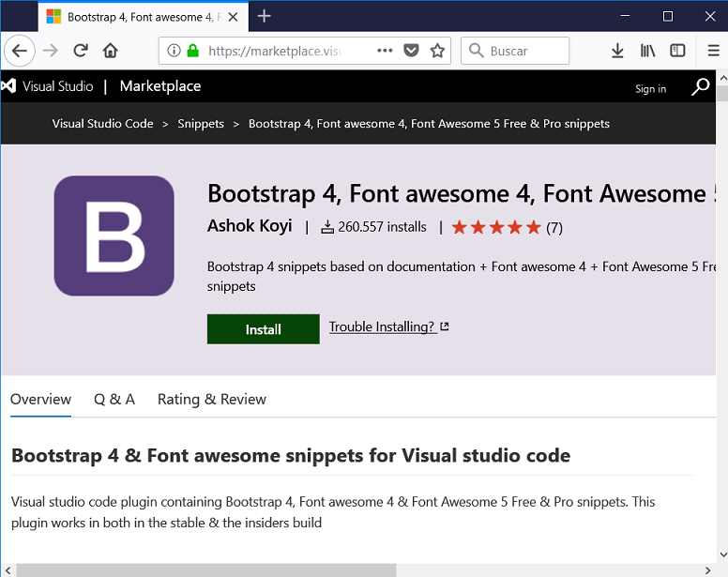The height and width of the screenshot is (577, 728).
Task: Switch to the Rating & Review tab
Action: pos(212,400)
